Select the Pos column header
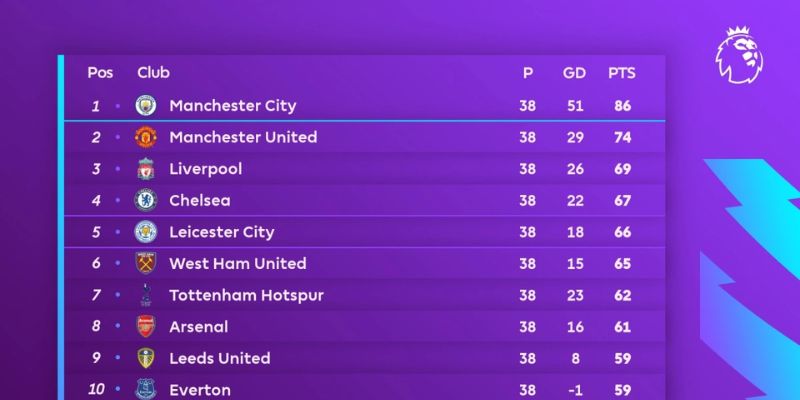The image size is (800, 400). pyautogui.click(x=100, y=73)
